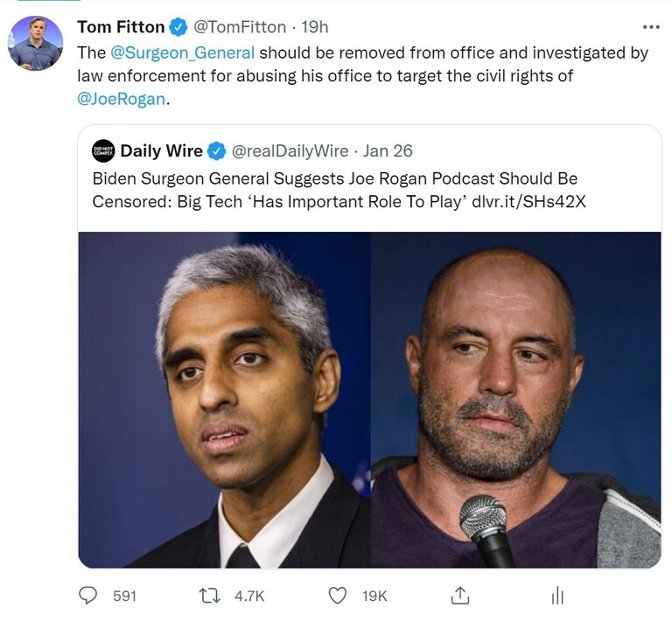Open the three-dot more options menu
Image resolution: width=672 pixels, height=621 pixels.
pos(652,26)
